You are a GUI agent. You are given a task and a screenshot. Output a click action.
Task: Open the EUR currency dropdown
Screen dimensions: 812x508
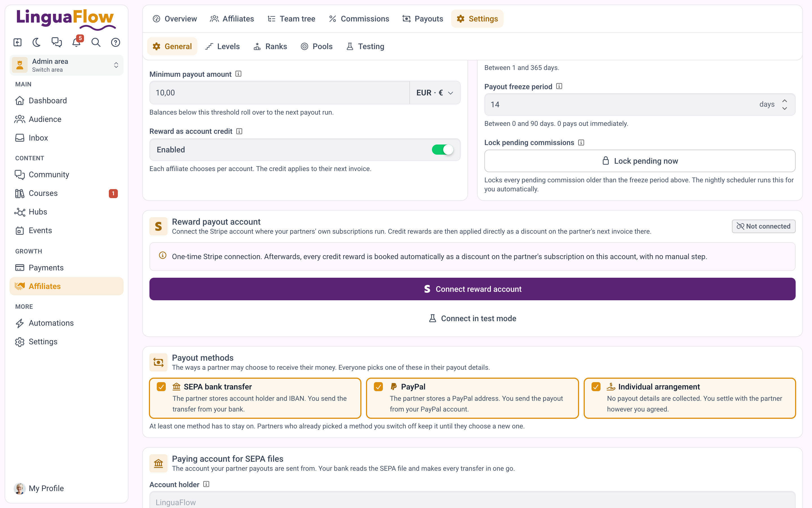[x=435, y=92]
